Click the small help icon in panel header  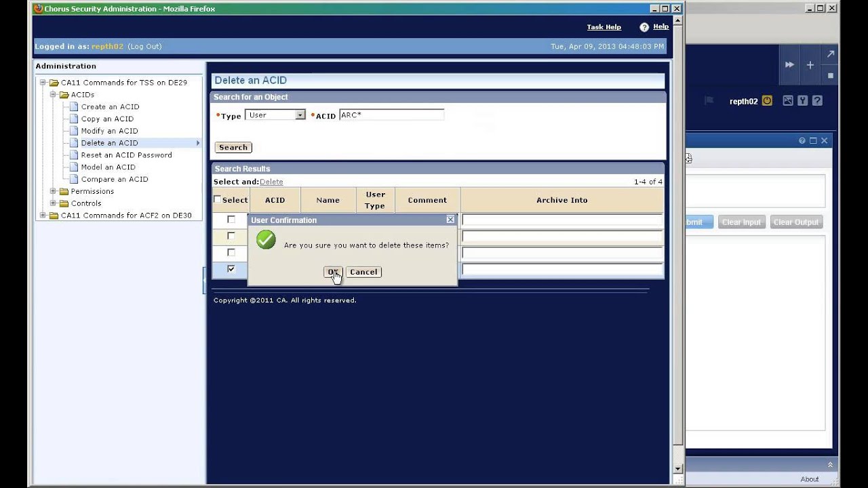pyautogui.click(x=802, y=140)
